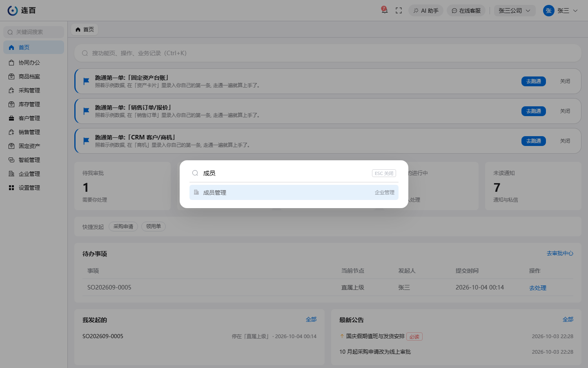Open 设置管理 sidebar icon
Image resolution: width=588 pixels, height=368 pixels.
tap(11, 188)
